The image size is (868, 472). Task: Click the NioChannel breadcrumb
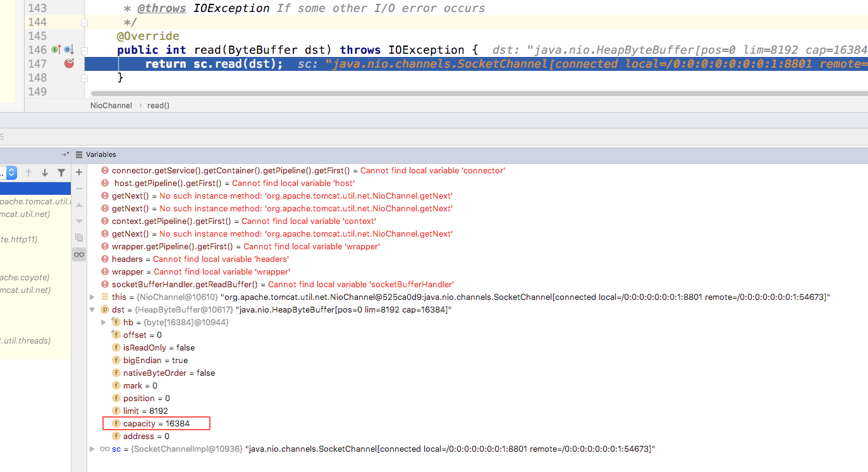[111, 106]
